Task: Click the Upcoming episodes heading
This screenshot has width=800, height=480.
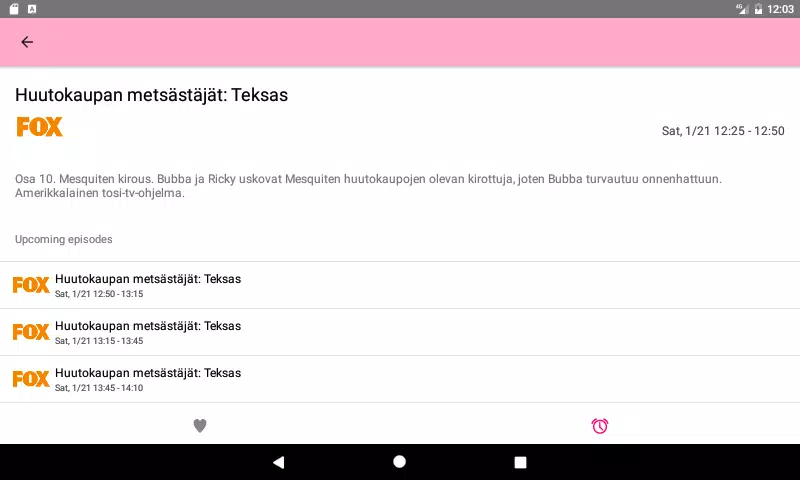Action: 64,239
